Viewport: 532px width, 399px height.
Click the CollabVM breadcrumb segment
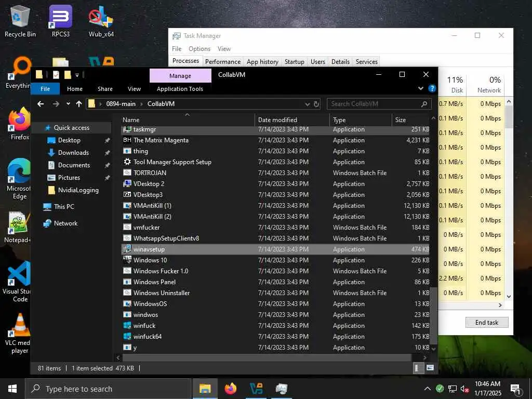(161, 104)
